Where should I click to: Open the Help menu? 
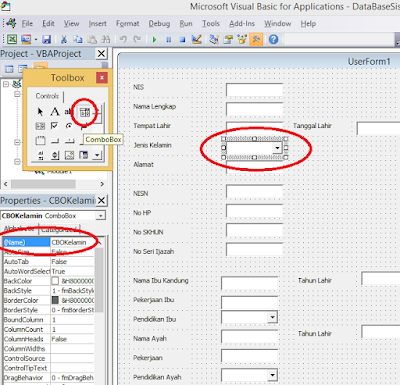click(308, 24)
